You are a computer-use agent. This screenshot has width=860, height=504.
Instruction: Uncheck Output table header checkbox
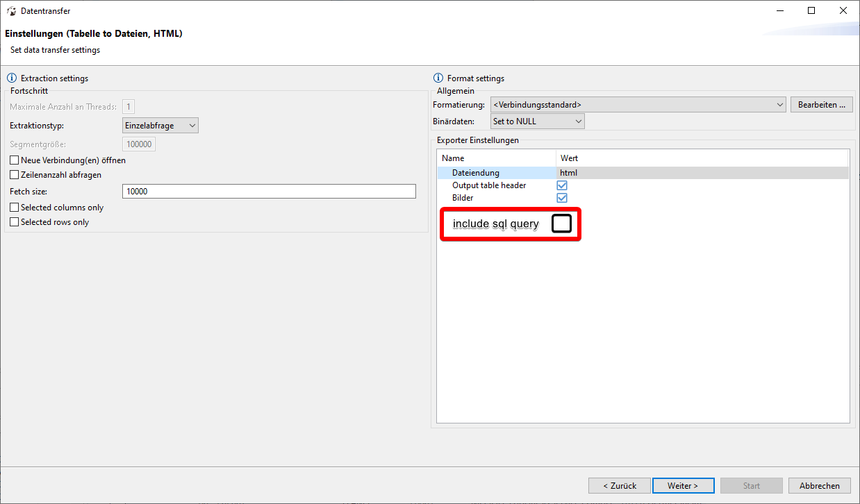pos(562,185)
